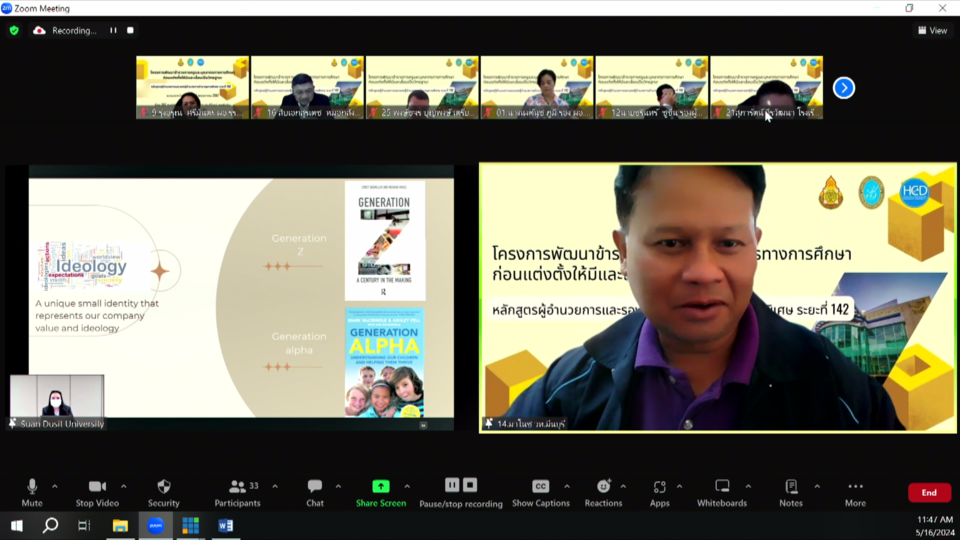960x540 pixels.
Task: Select participant thumbnail numbered 16
Action: [x=307, y=88]
